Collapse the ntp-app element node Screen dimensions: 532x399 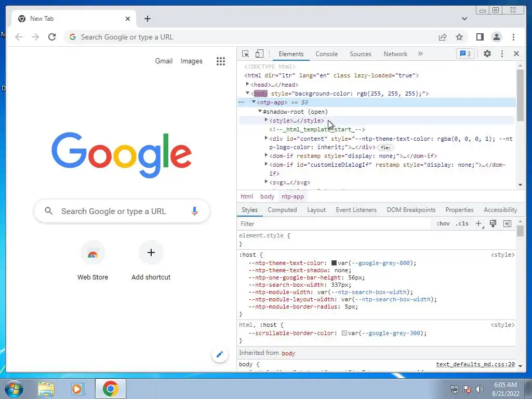[x=254, y=102]
